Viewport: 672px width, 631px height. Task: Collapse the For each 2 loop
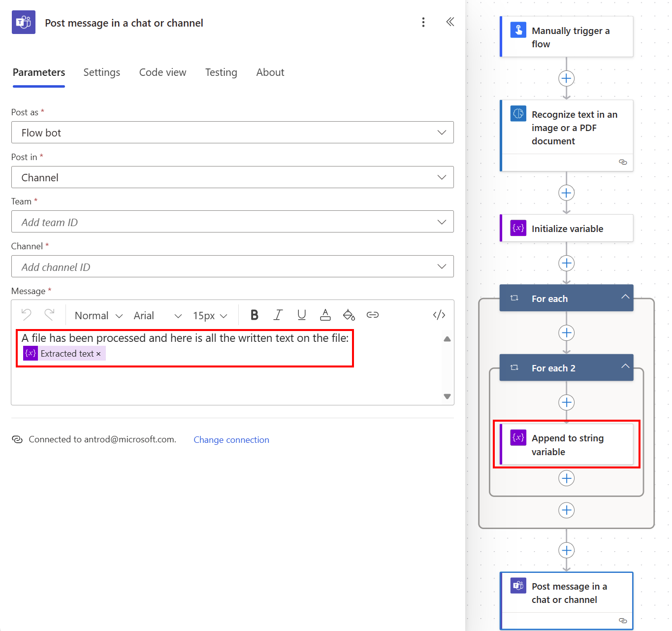625,366
